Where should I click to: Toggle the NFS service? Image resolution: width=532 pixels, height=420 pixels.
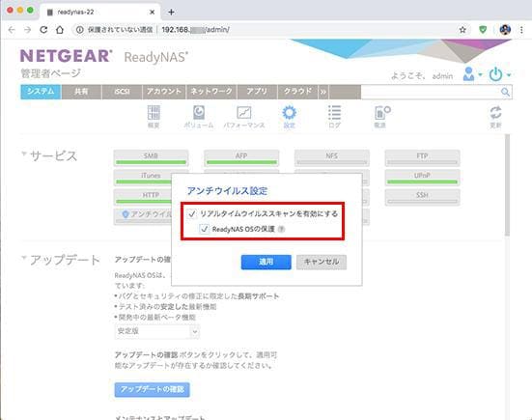(332, 157)
